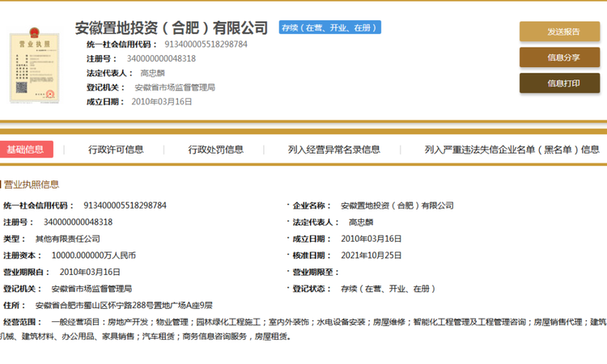The width and height of the screenshot is (607, 364).
Task: Click the 信息打印 button
Action: (x=559, y=83)
